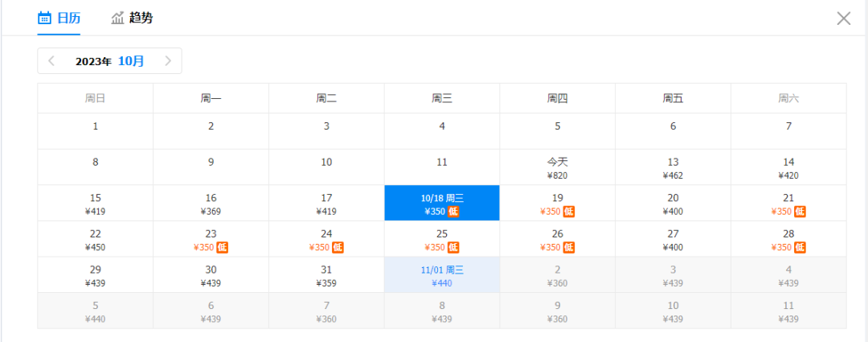
Task: Open the 2023年 10月 month selector
Action: (x=109, y=61)
